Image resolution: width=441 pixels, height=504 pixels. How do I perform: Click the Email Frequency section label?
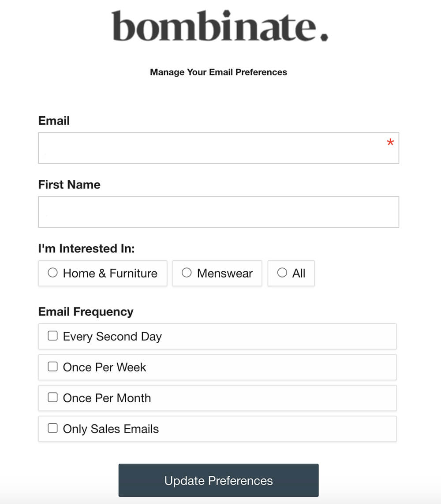[86, 312]
